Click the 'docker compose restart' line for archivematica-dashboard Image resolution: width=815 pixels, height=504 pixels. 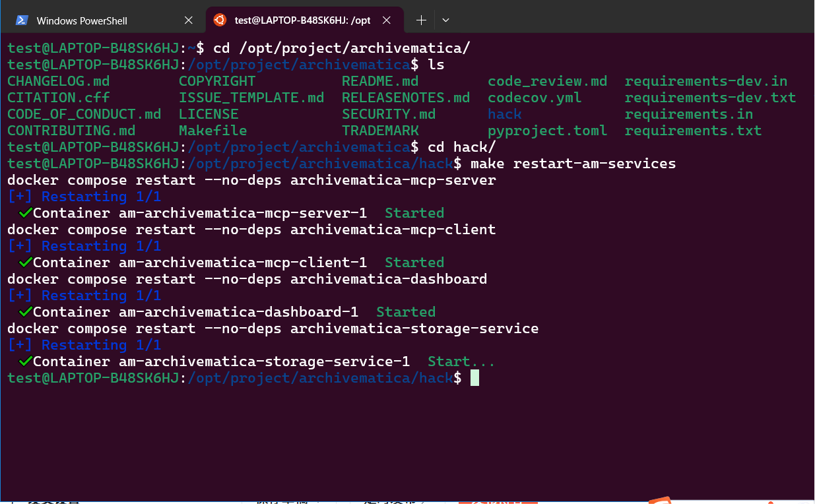tap(247, 279)
